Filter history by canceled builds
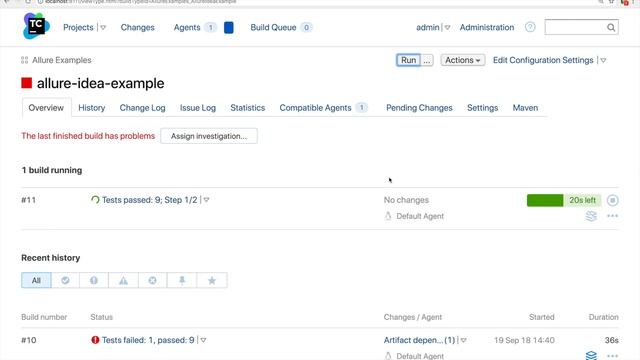This screenshot has width=640, height=360. [x=152, y=280]
